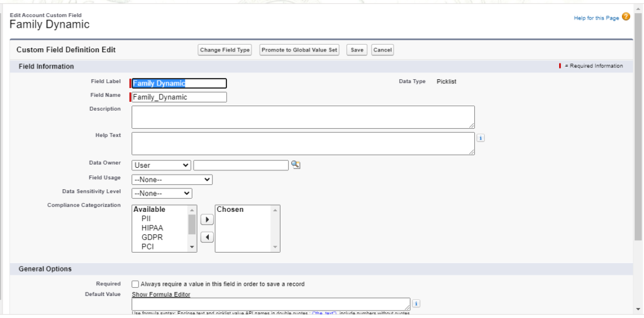Open the Field Usage dropdown

172,180
